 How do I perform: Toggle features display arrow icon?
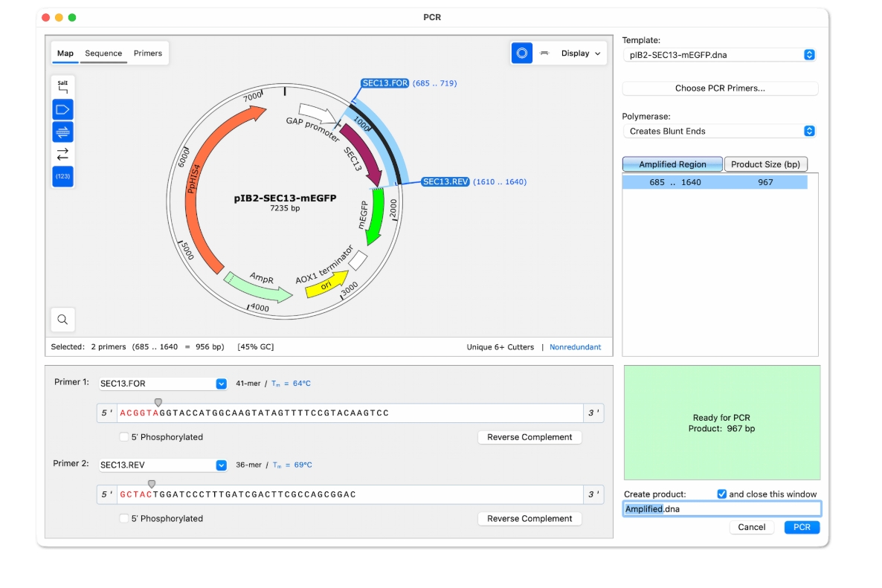[62, 109]
